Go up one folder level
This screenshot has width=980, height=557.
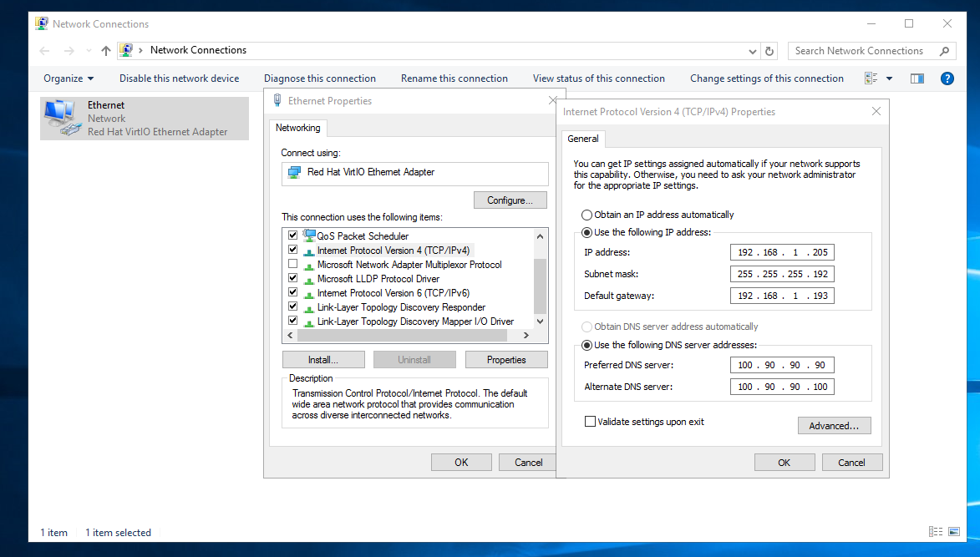click(105, 51)
